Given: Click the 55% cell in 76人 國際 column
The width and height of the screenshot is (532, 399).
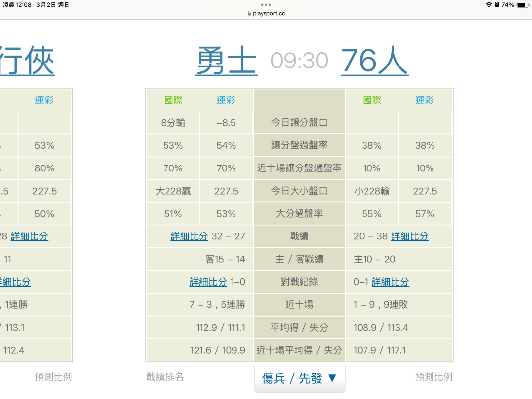Looking at the screenshot, I should (372, 214).
